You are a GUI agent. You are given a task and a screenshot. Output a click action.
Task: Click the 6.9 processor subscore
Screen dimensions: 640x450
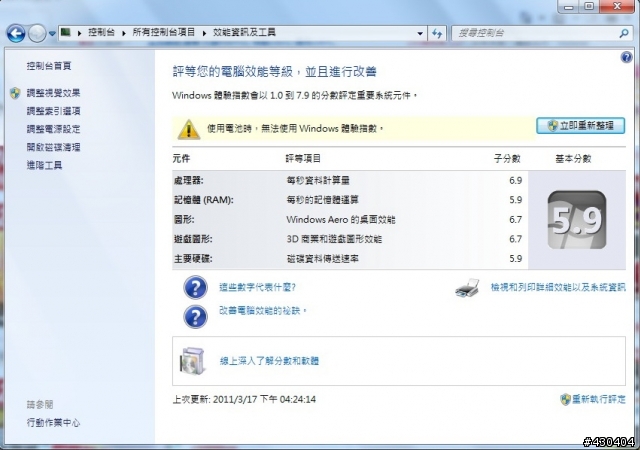pos(516,180)
